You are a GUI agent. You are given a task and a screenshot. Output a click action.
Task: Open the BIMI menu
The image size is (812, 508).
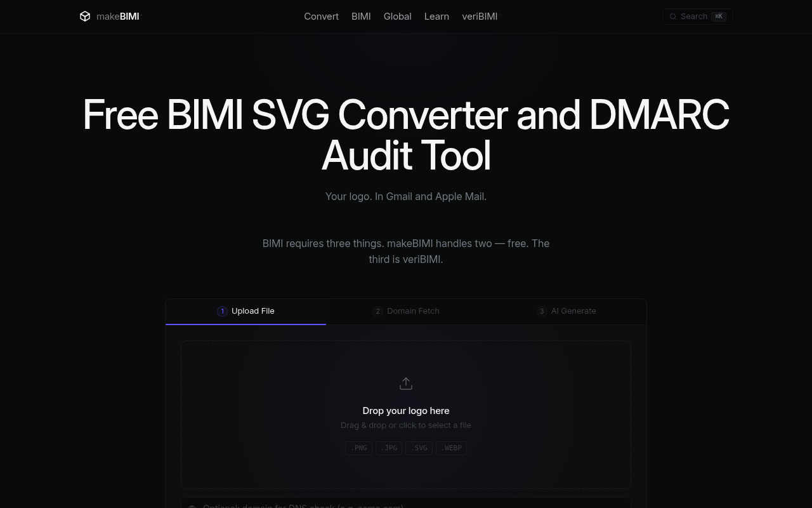361,17
